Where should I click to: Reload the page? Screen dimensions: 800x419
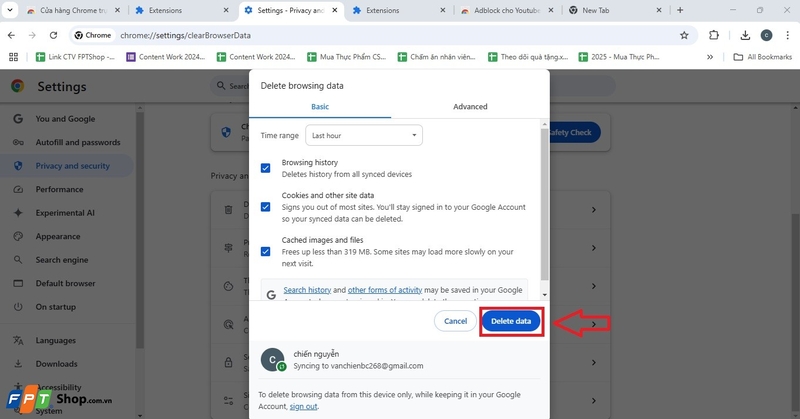point(53,35)
